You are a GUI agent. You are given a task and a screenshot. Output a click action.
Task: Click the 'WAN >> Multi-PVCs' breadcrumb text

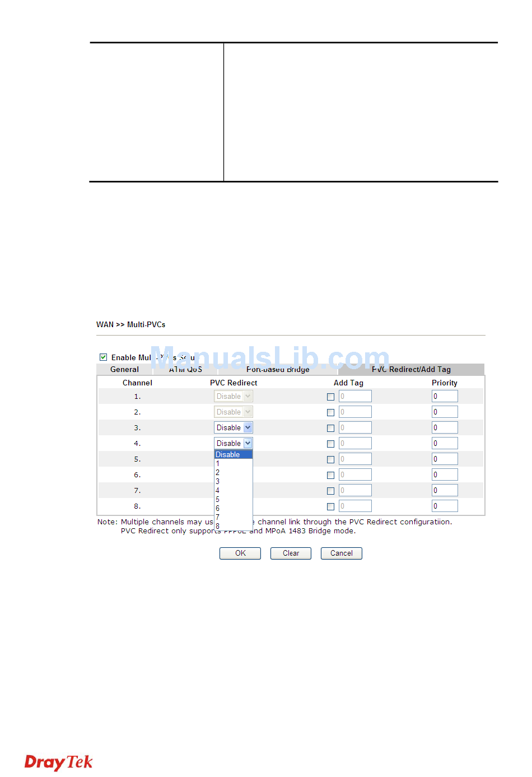130,324
